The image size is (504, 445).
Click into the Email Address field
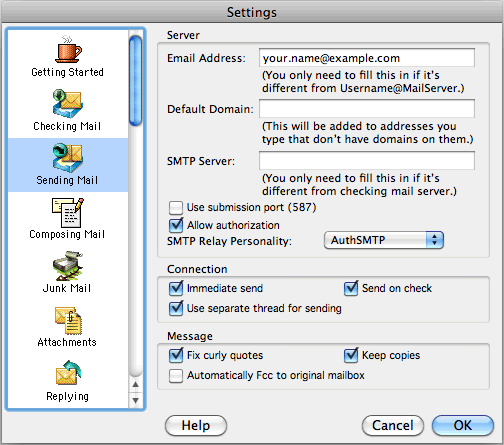[367, 58]
